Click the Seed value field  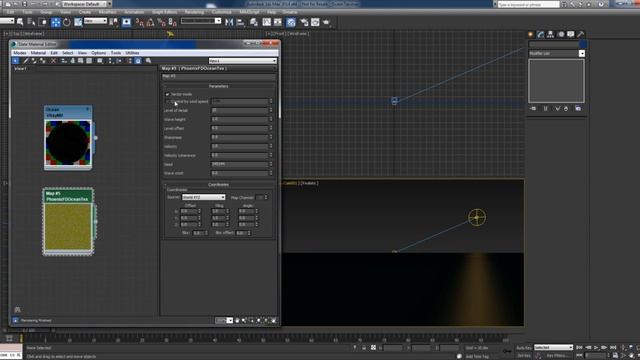240,164
